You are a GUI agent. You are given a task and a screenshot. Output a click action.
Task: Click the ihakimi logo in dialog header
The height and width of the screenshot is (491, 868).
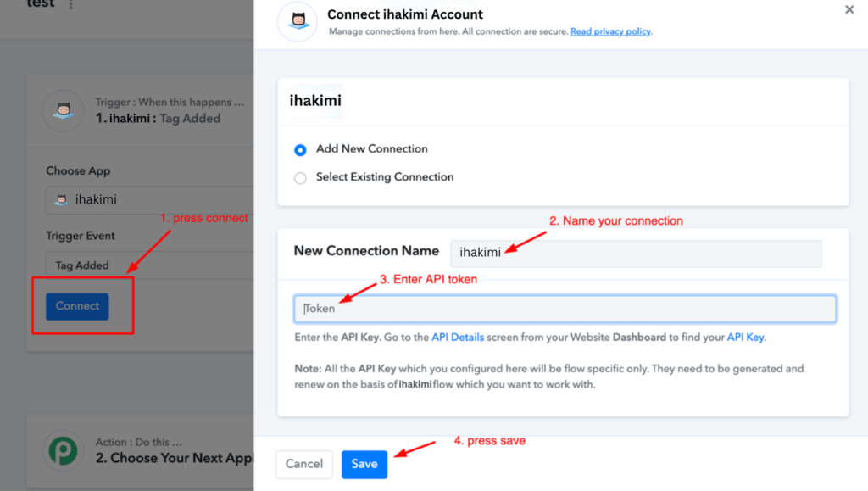pyautogui.click(x=298, y=22)
